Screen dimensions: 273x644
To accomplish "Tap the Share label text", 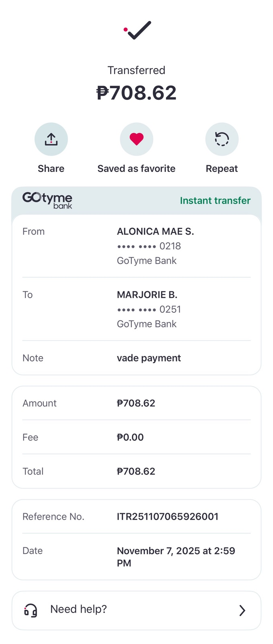I will coord(51,168).
